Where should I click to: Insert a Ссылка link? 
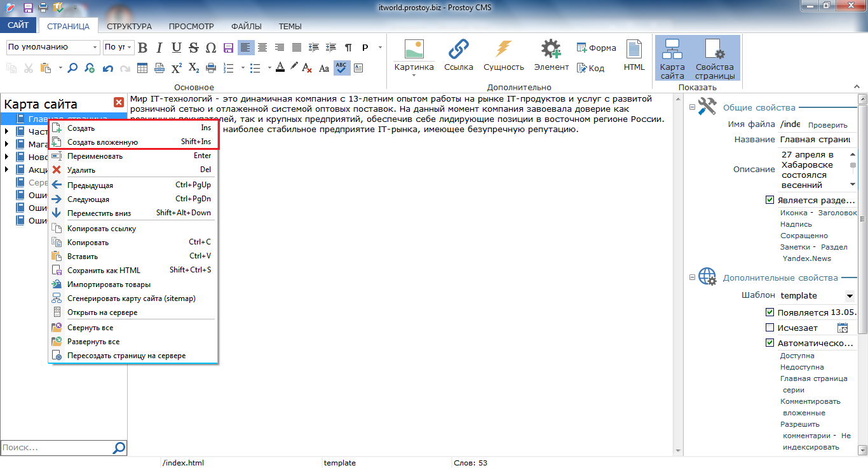[458, 56]
